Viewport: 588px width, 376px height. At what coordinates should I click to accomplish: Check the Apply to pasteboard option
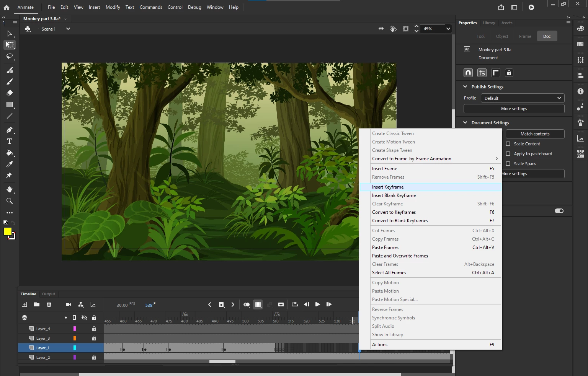coord(508,154)
